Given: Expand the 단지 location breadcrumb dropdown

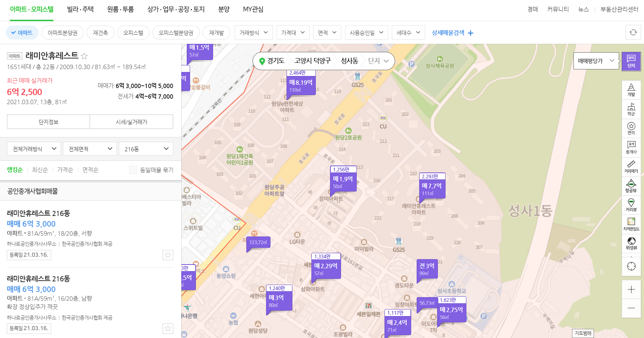Looking at the screenshot, I should pos(378,61).
